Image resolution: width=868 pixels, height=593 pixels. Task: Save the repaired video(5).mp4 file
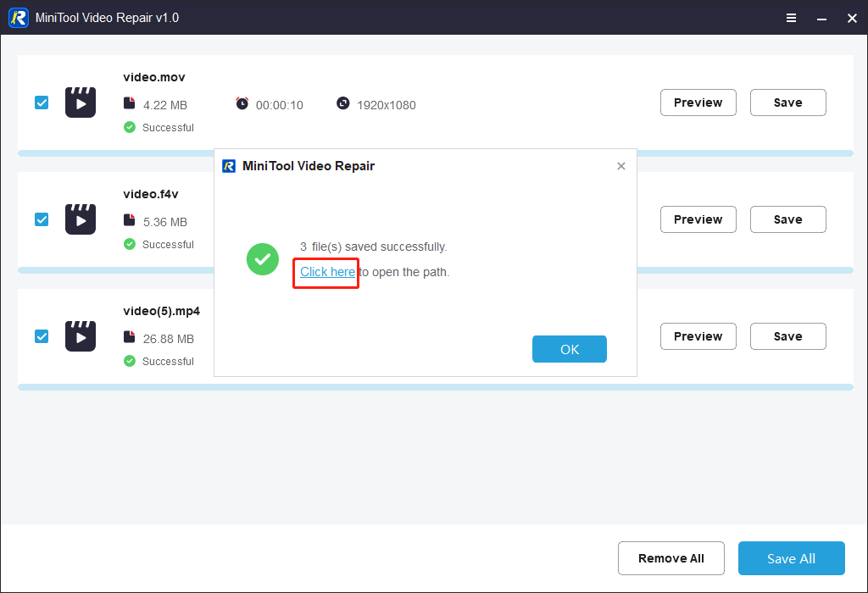click(x=787, y=335)
